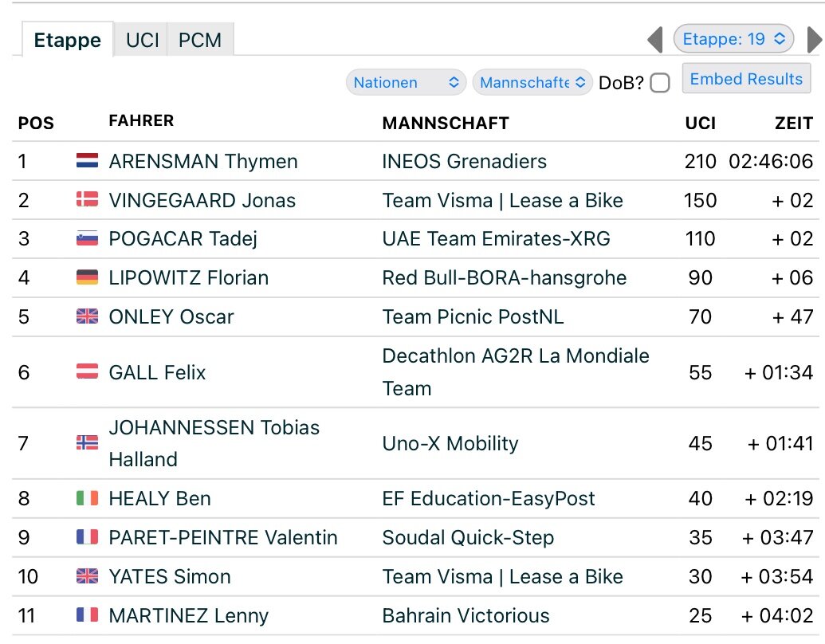
Task: Enable the DoB? checkbox
Action: pos(660,83)
